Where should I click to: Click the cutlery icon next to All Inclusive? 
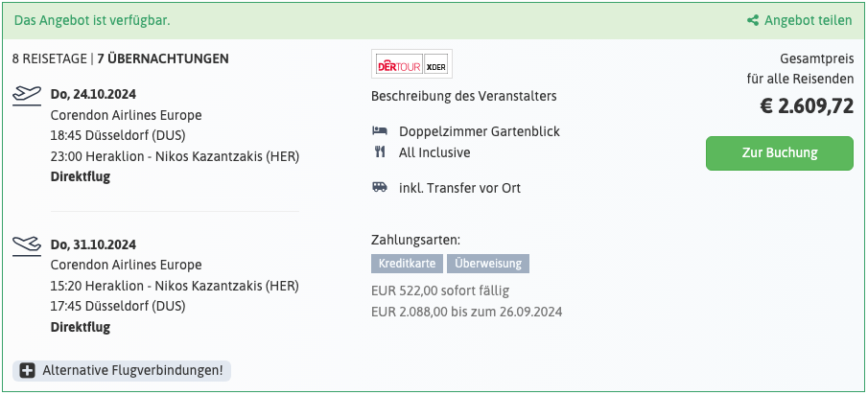[x=379, y=152]
